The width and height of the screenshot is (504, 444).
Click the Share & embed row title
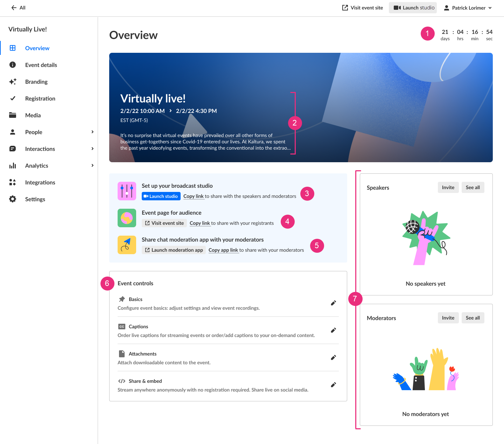[145, 381]
